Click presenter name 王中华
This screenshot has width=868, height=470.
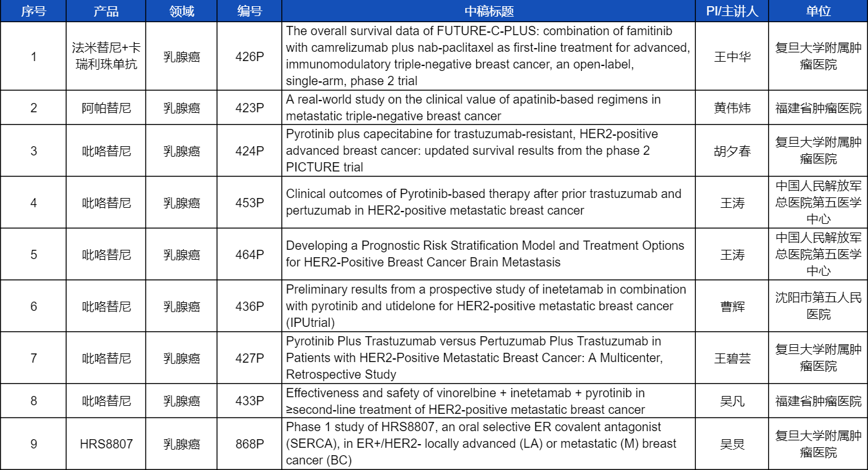pyautogui.click(x=732, y=56)
